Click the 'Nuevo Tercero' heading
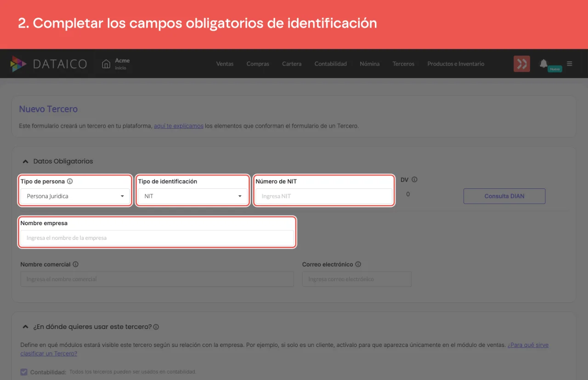The image size is (588, 380). (x=48, y=109)
